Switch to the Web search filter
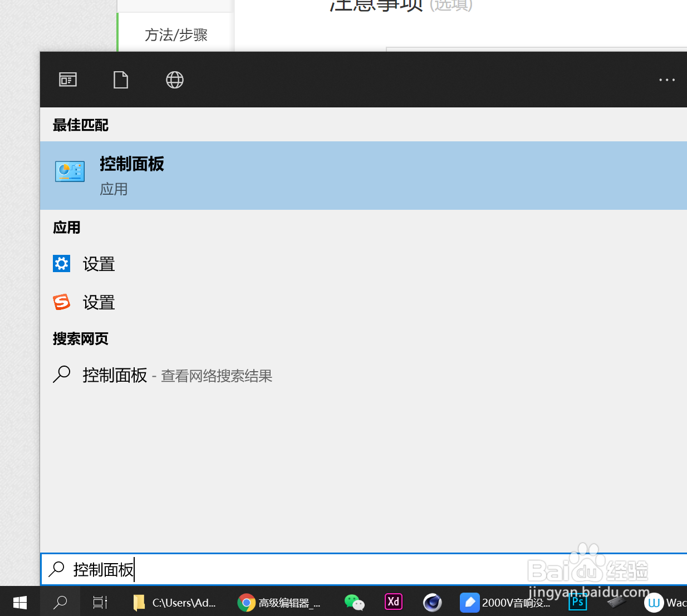Viewport: 687px width, 616px height. point(174,80)
